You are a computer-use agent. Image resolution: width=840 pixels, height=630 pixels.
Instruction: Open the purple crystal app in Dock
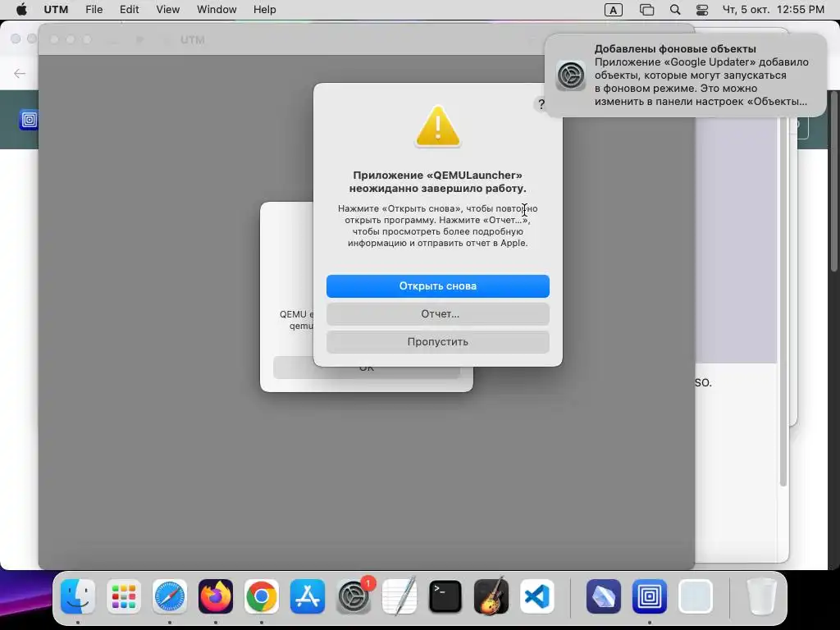603,596
